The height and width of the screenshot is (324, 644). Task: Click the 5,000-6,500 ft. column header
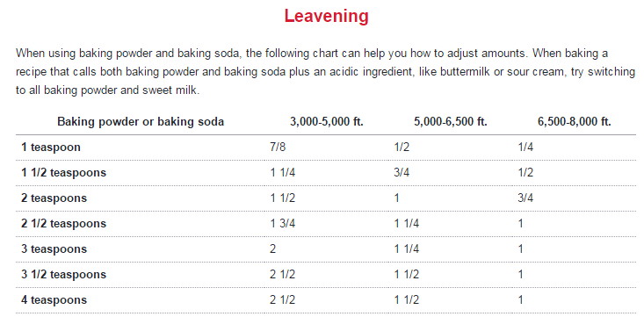(451, 121)
